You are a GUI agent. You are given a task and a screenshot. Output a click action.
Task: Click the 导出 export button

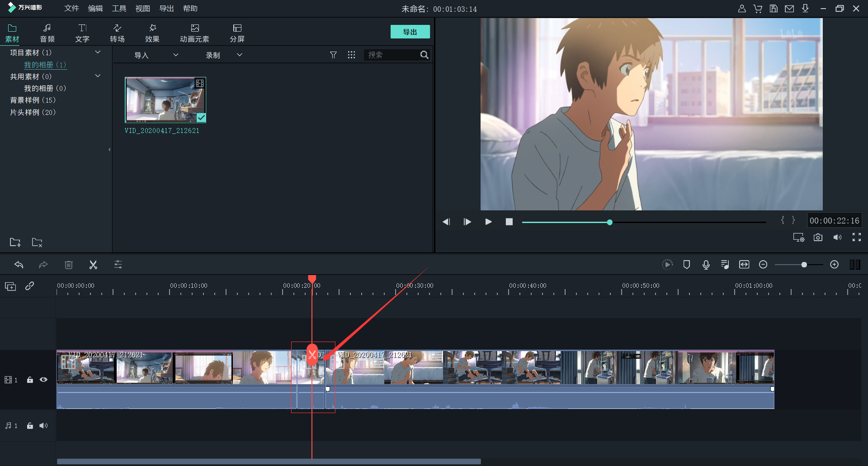click(x=410, y=32)
